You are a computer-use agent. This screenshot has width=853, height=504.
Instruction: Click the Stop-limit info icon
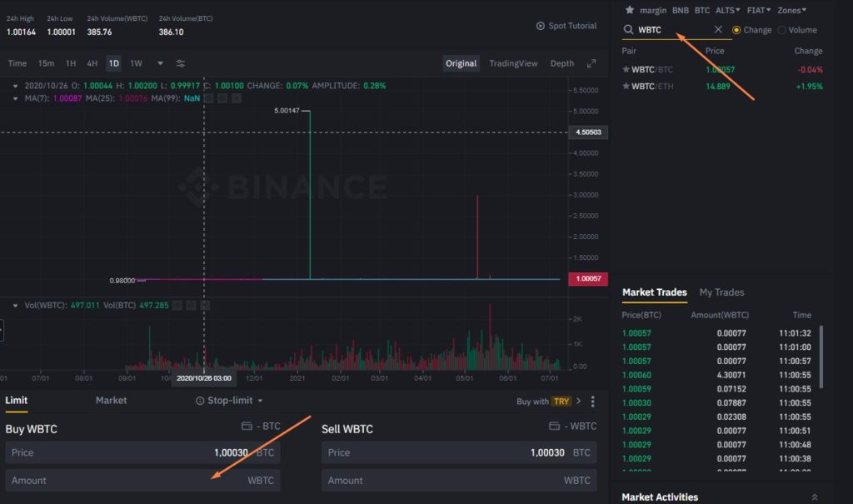click(x=200, y=401)
